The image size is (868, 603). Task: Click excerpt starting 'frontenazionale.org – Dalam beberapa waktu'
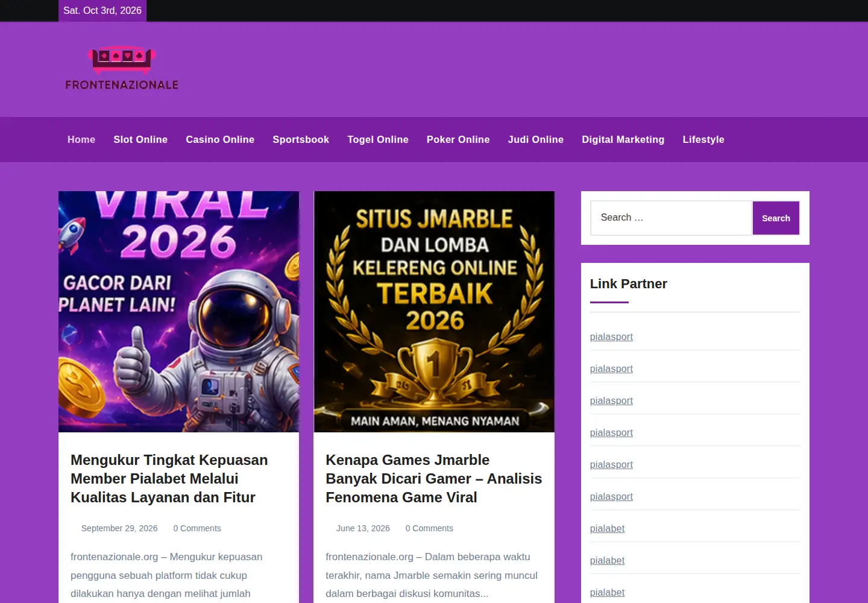pos(432,575)
